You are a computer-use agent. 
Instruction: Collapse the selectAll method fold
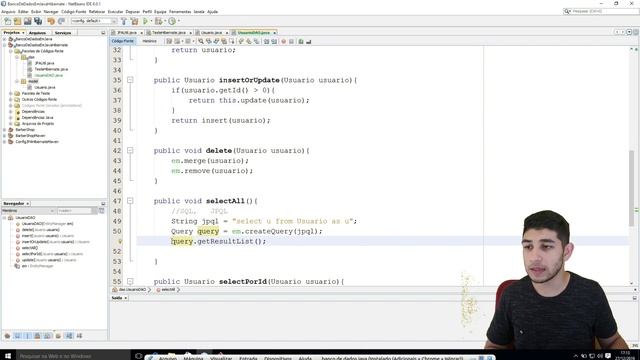pyautogui.click(x=130, y=201)
